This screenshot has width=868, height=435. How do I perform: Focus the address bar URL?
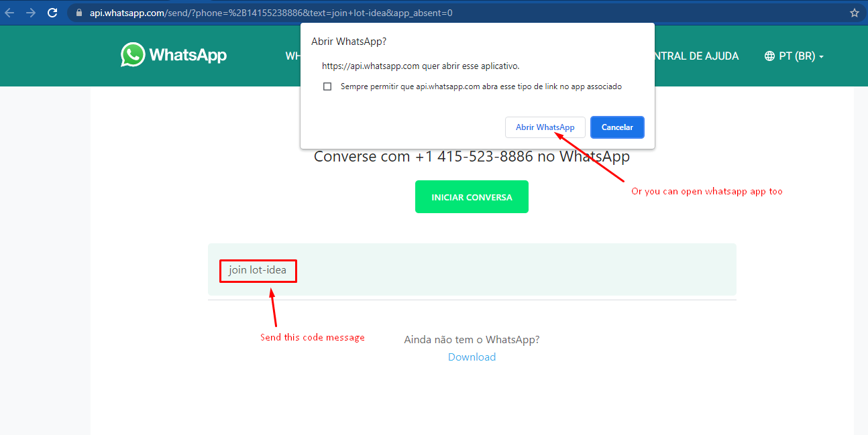271,13
